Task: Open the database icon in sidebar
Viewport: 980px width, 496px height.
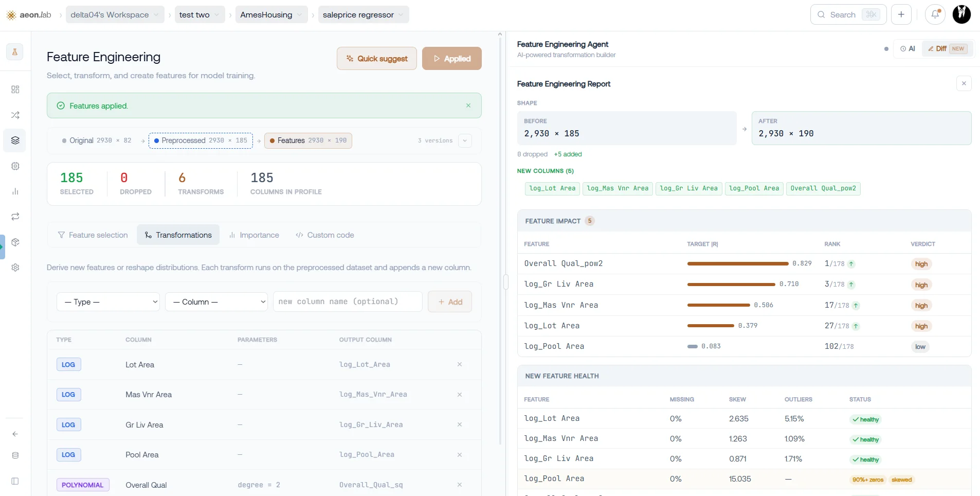Action: [x=15, y=455]
